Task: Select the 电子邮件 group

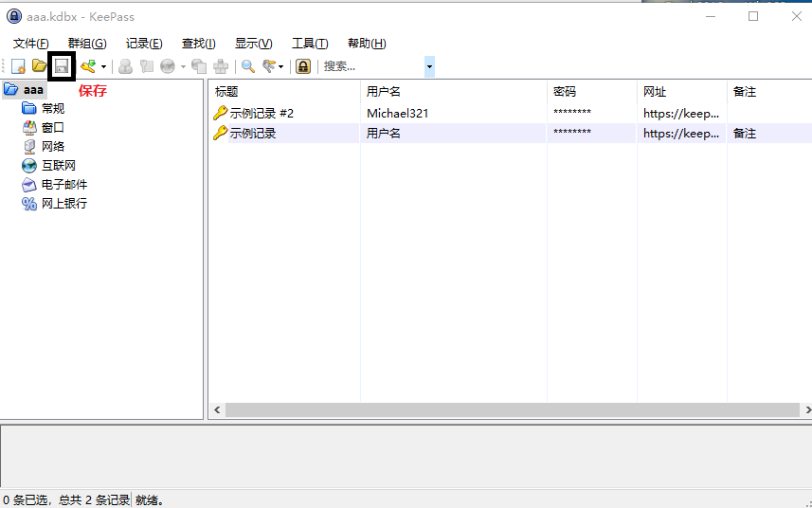Action: [64, 185]
